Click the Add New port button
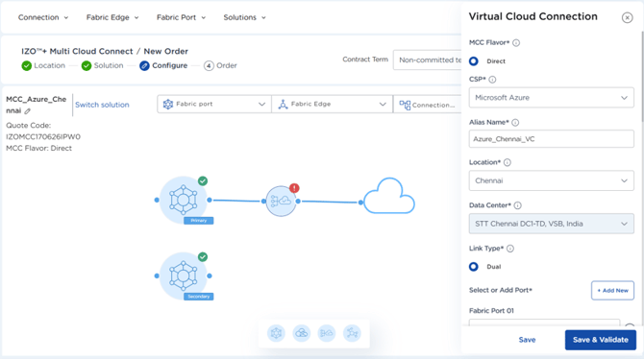 tap(612, 291)
